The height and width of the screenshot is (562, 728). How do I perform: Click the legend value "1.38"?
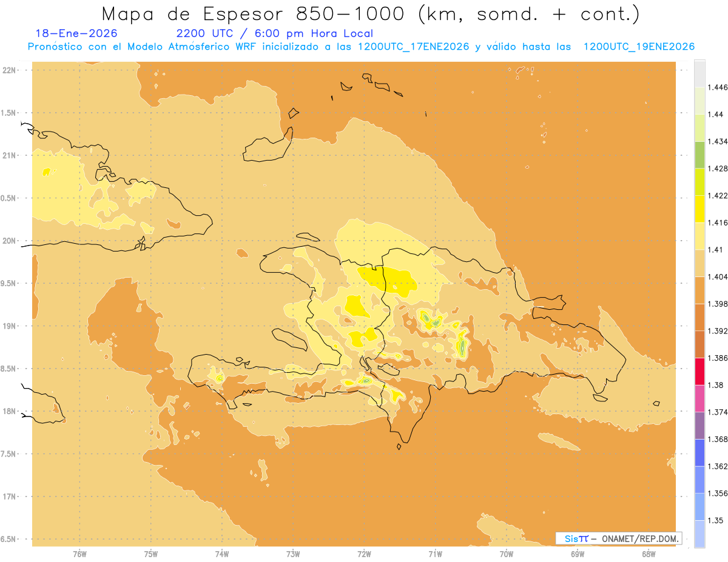pos(716,385)
